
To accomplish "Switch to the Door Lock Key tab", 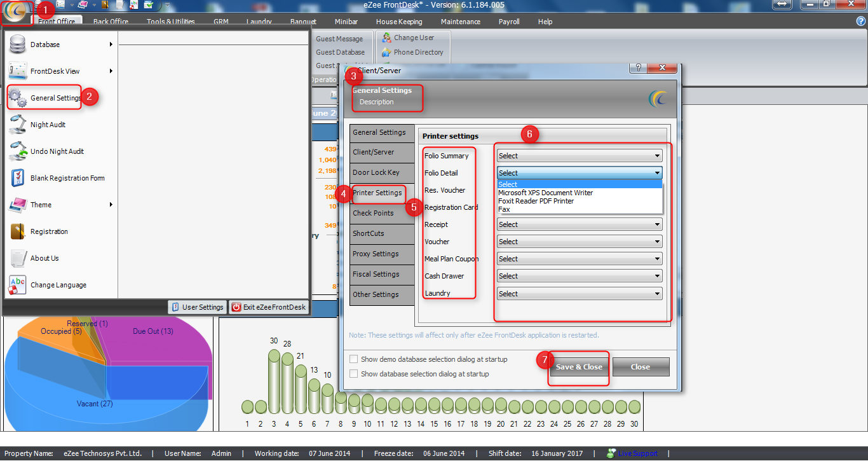I will (381, 172).
